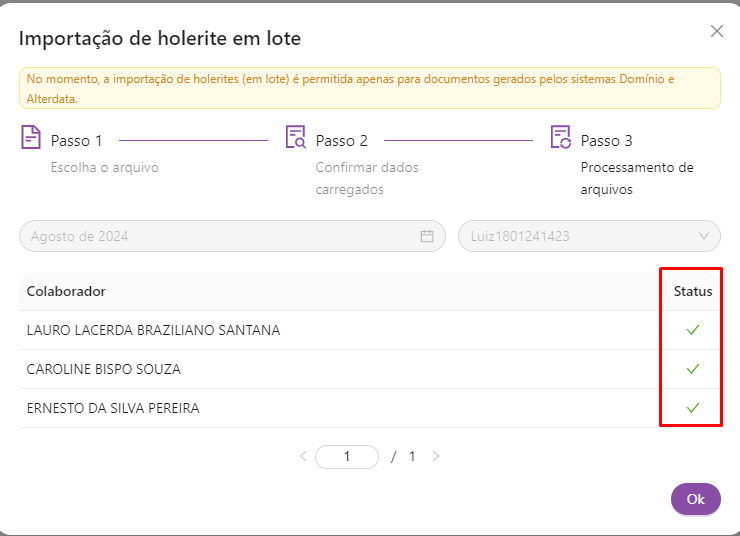Click the Passo 2 document search icon
Viewport: 740px width, 536px height.
tap(295, 138)
